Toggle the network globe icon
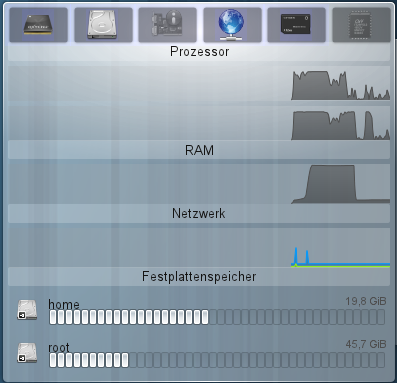This screenshot has width=397, height=383. pos(232,25)
